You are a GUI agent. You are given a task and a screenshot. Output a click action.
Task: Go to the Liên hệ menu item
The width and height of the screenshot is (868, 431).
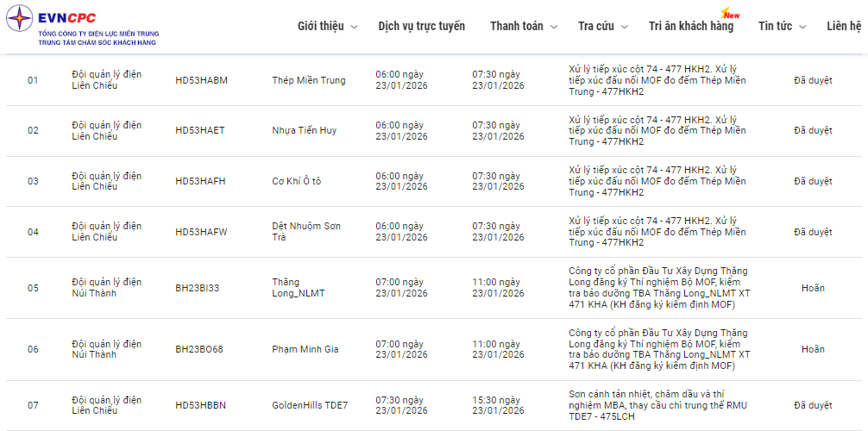click(x=844, y=26)
